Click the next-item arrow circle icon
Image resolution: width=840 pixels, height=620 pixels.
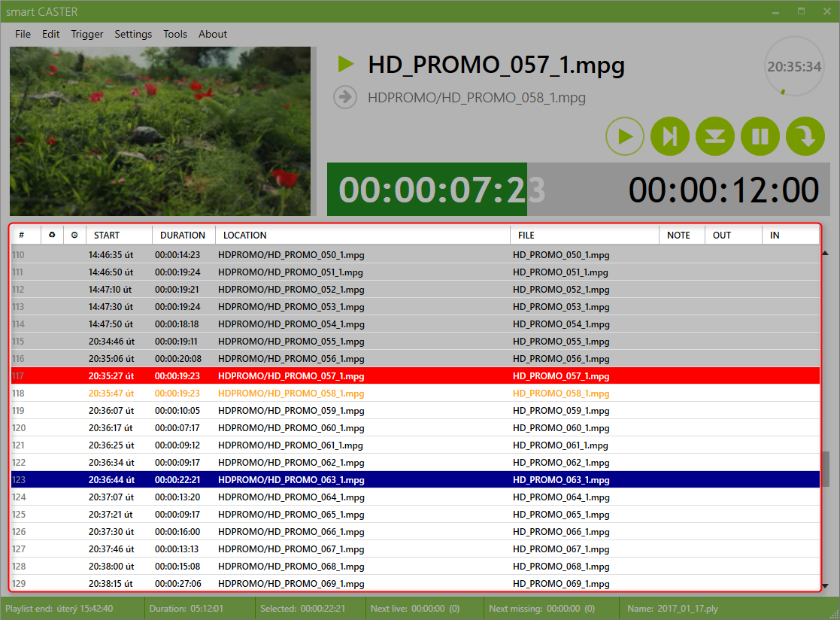click(x=345, y=98)
